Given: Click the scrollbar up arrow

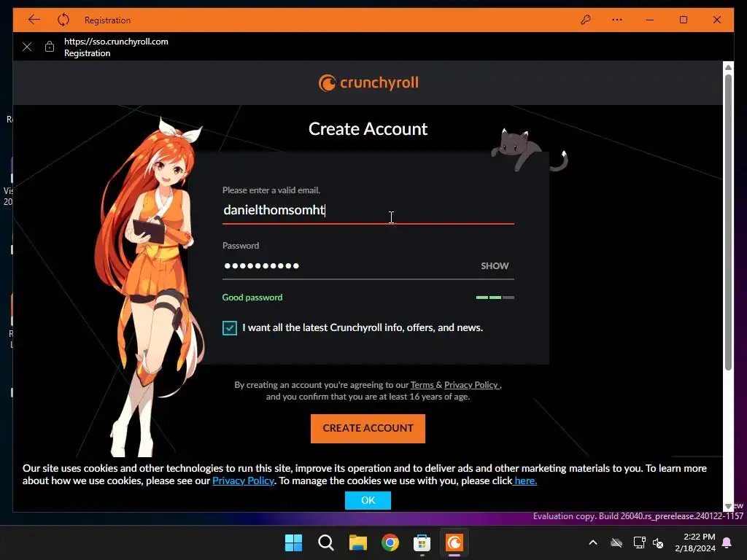Looking at the screenshot, I should tap(728, 67).
